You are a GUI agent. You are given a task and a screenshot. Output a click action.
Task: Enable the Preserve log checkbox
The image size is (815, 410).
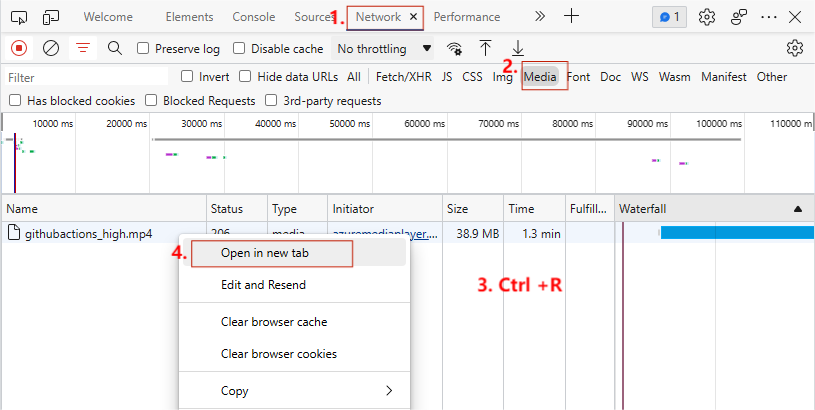point(143,48)
